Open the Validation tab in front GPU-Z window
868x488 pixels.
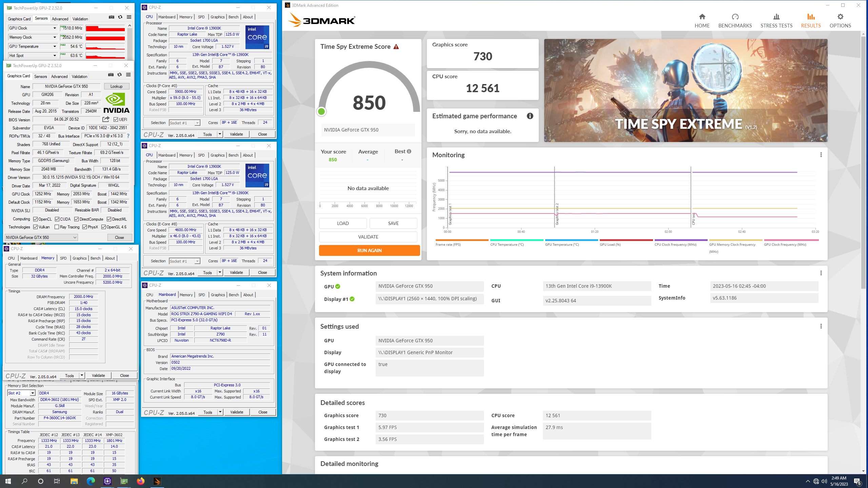[80, 77]
